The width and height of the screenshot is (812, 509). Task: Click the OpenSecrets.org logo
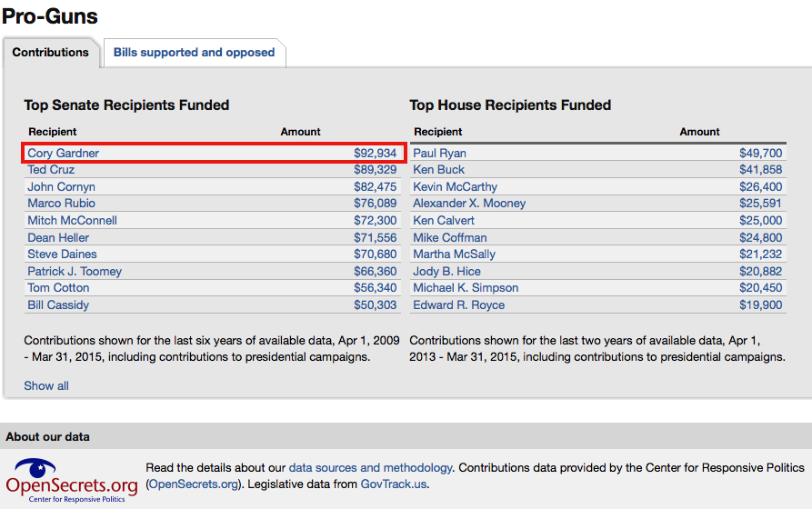[x=72, y=481]
